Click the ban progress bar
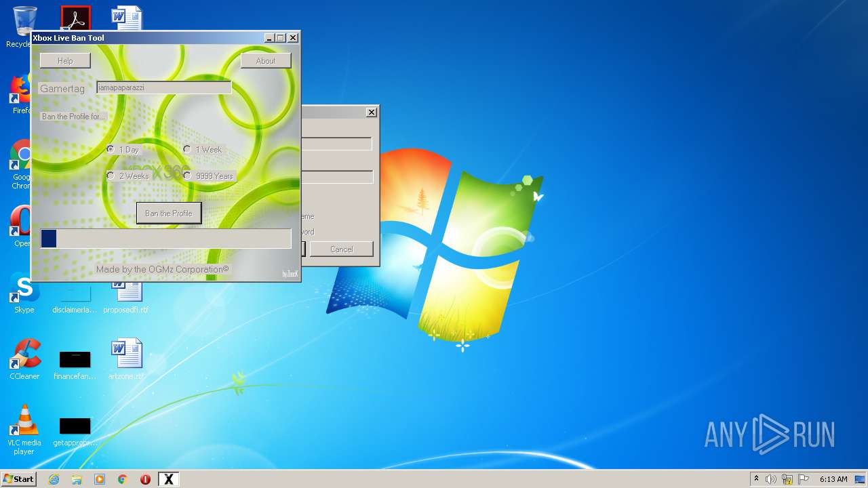This screenshot has height=488, width=868. (166, 239)
